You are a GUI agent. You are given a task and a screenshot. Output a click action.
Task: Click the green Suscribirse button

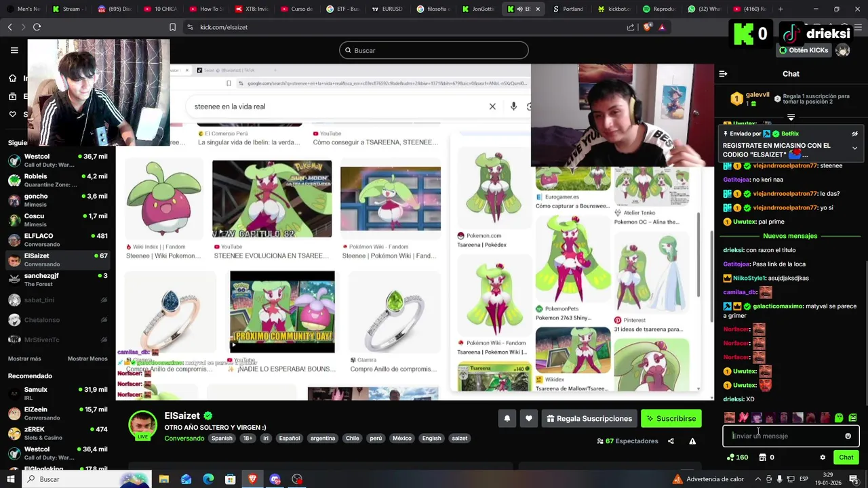[671, 419]
